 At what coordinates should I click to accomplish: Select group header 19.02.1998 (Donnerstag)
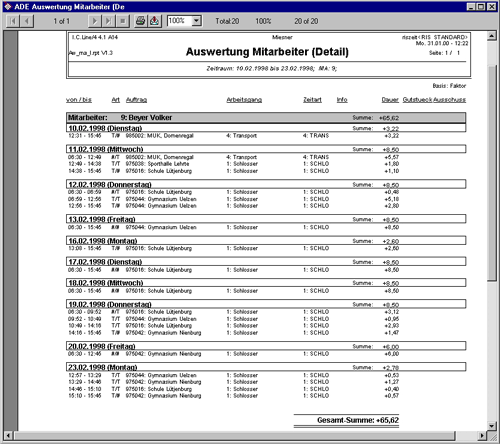tap(266, 304)
